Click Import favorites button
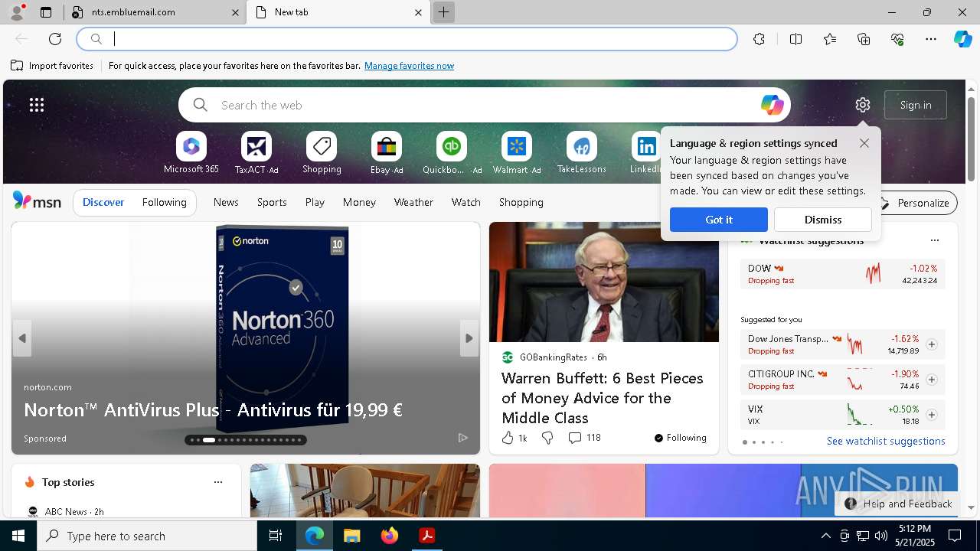This screenshot has width=980, height=551. click(52, 66)
